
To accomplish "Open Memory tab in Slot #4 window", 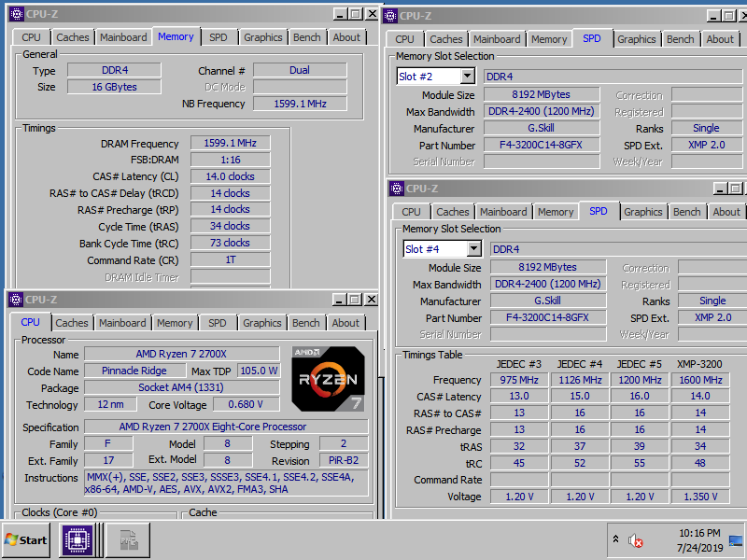I will 556,212.
